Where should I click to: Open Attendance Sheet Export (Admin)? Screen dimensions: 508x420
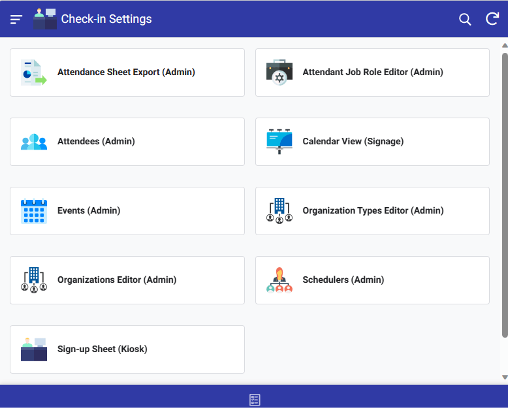click(x=127, y=73)
